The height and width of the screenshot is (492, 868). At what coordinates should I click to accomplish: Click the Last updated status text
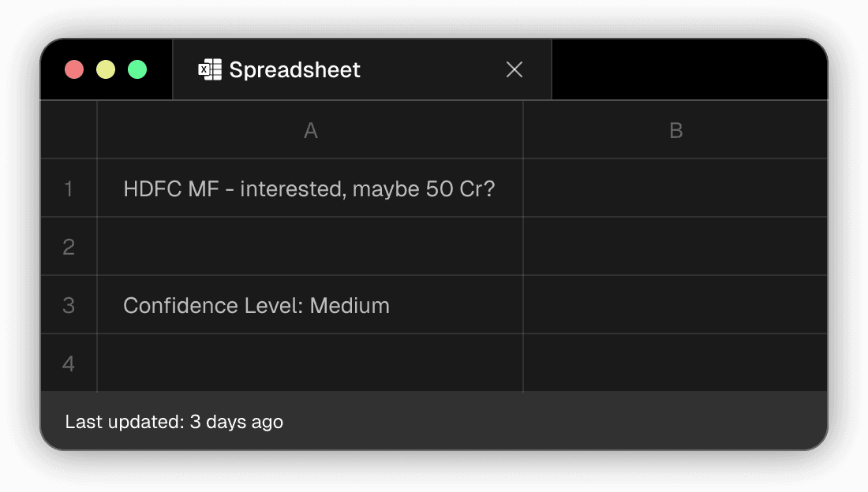(174, 422)
